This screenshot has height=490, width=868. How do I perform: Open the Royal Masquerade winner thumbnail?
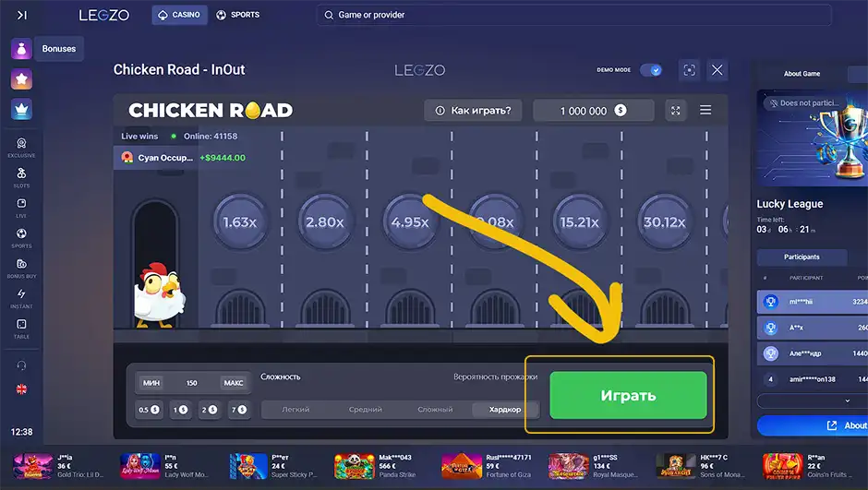tap(569, 466)
